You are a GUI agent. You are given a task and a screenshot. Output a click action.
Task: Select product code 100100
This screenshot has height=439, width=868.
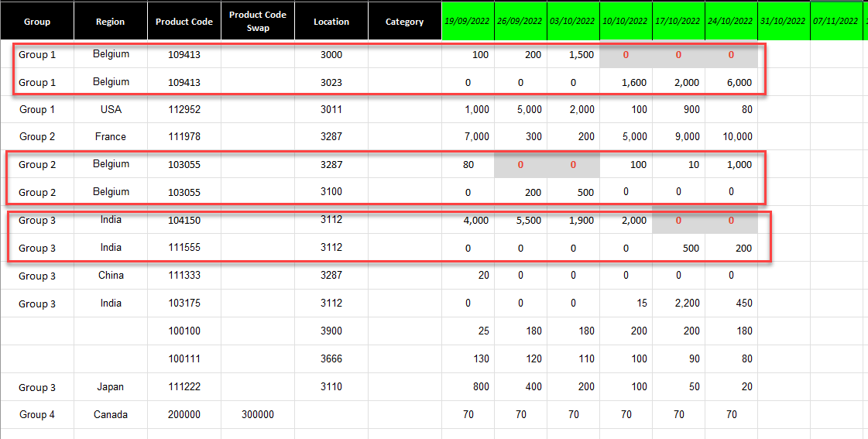click(184, 331)
